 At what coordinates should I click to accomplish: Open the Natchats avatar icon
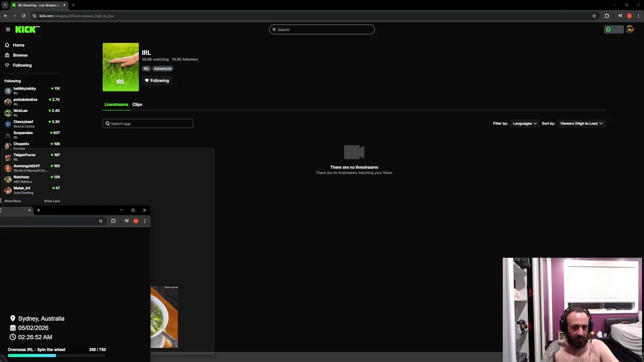coord(8,179)
